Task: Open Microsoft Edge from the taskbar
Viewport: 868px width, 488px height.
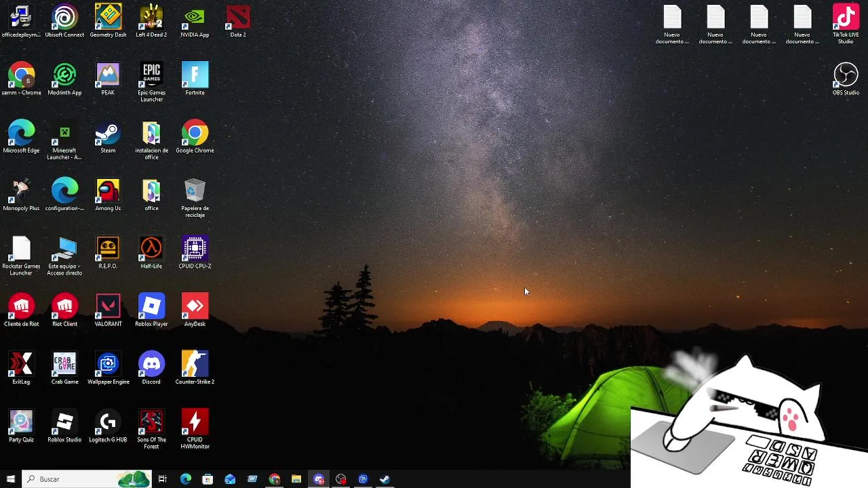Action: pyautogui.click(x=185, y=479)
